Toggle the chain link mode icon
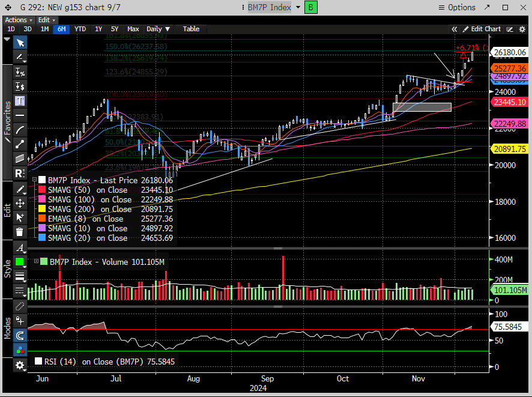Viewport: 532px width, 397px height. click(20, 306)
